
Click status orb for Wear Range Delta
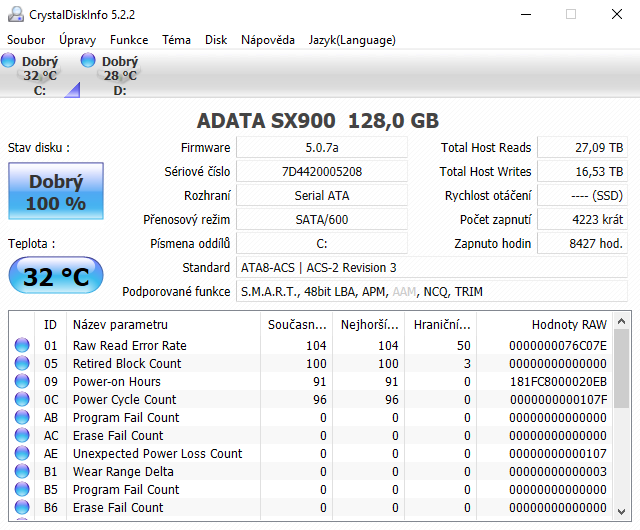coord(22,471)
